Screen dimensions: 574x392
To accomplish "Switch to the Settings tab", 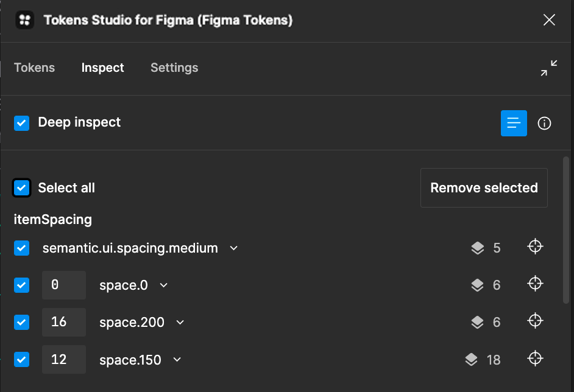I will (174, 68).
